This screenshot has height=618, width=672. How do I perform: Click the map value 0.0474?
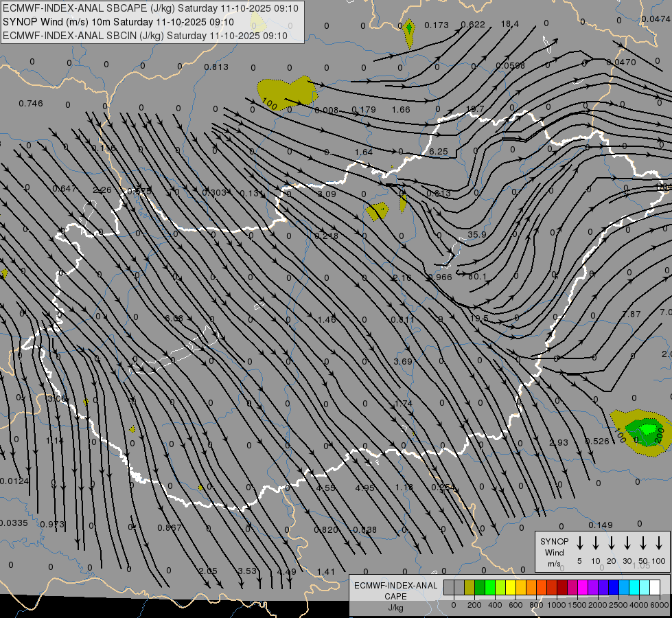656,19
